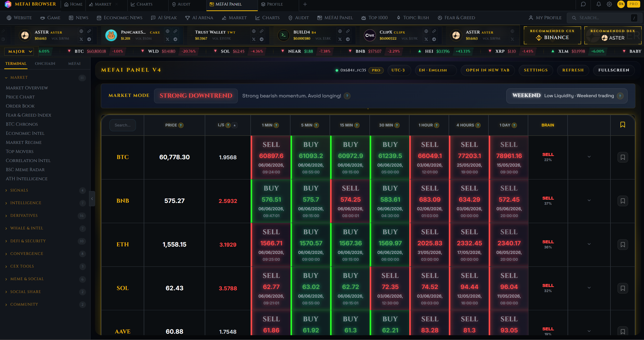
Task: Open notifications bell icon
Action: coord(599,4)
